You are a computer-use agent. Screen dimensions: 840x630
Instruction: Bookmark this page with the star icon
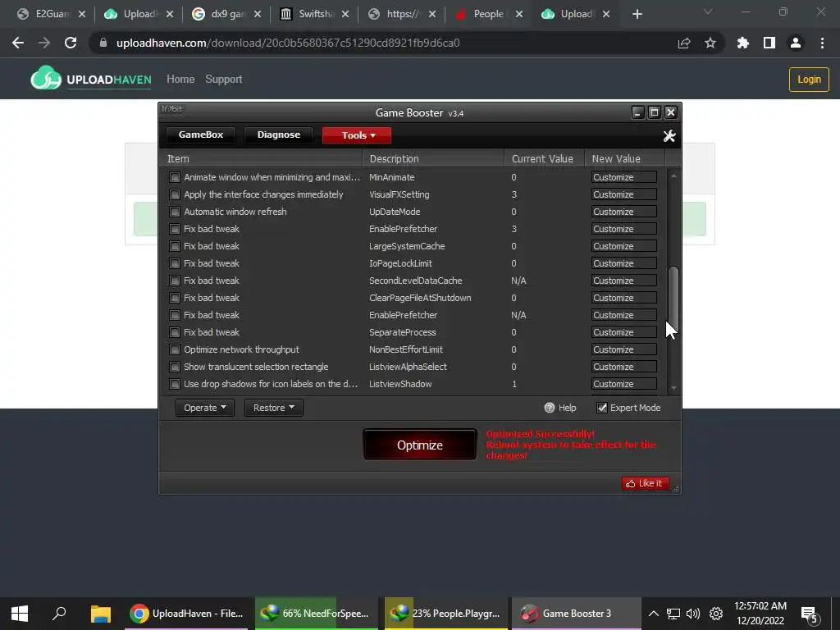tap(710, 43)
